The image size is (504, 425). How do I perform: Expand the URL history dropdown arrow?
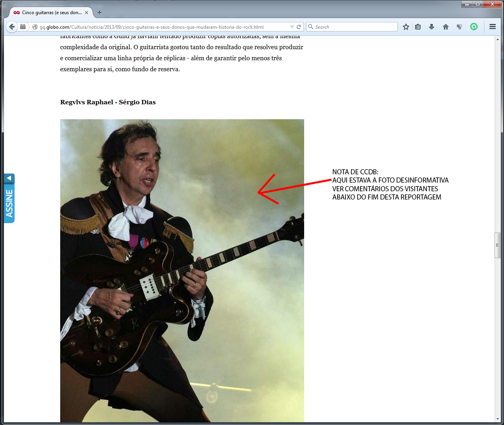click(292, 27)
